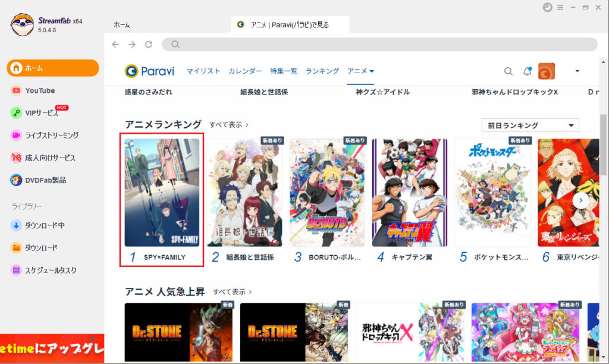Open the second Dr.STONE thumbnail
609x364 pixels.
pyautogui.click(x=294, y=332)
